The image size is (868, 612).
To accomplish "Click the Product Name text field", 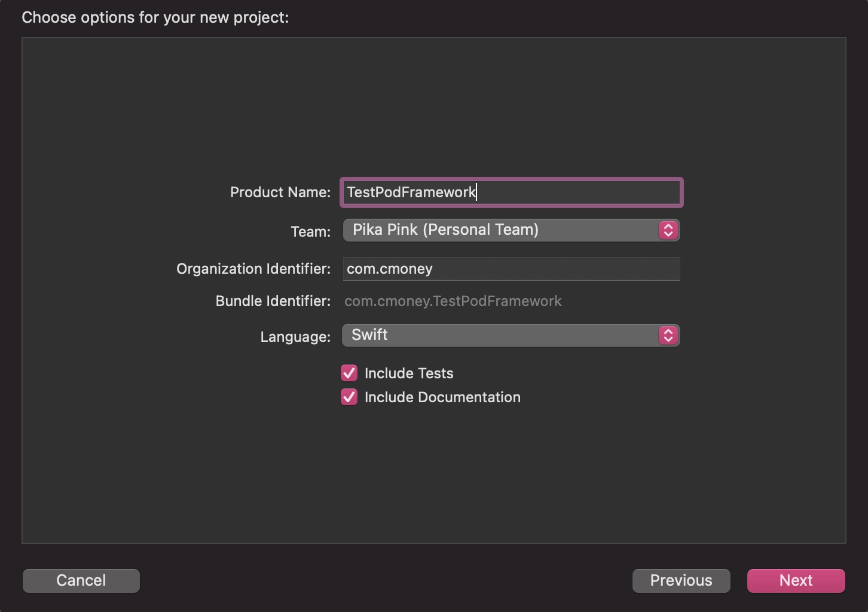I will click(511, 192).
